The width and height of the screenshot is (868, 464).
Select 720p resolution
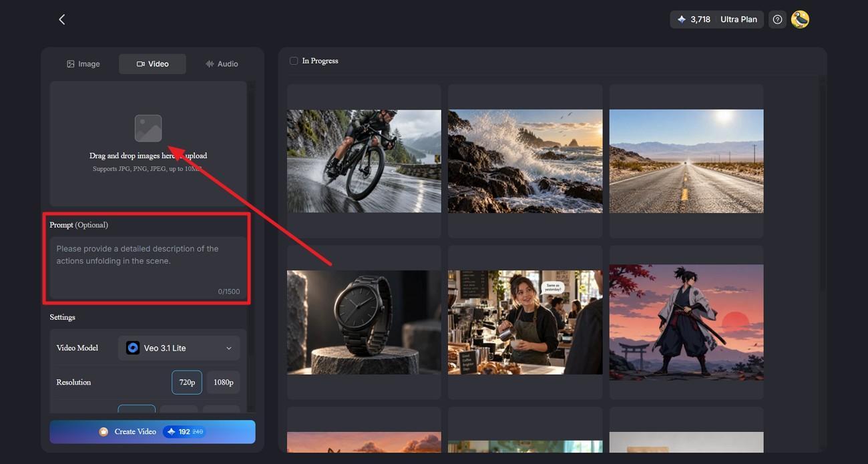click(187, 383)
